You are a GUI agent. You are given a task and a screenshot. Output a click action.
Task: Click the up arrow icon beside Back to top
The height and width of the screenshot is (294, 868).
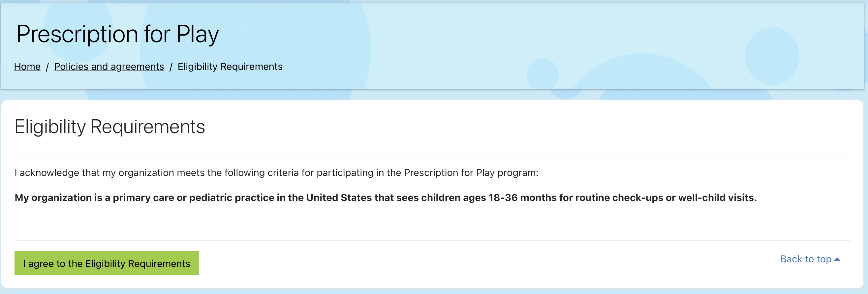click(837, 259)
